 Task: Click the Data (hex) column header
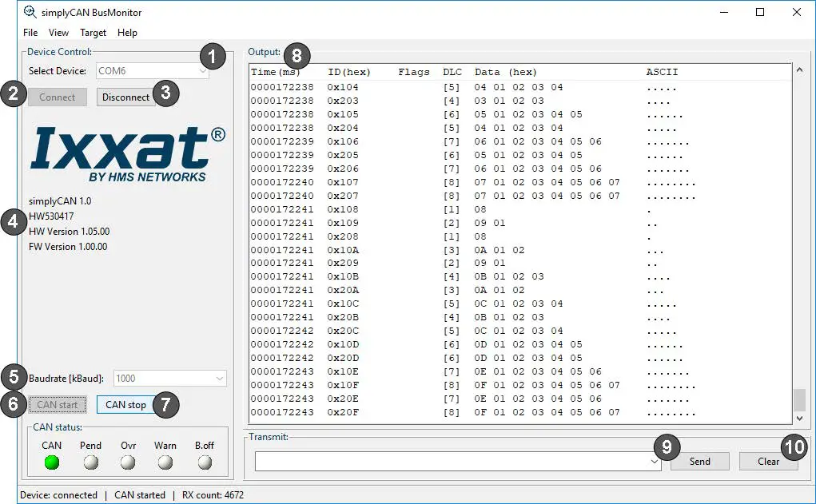coord(505,72)
